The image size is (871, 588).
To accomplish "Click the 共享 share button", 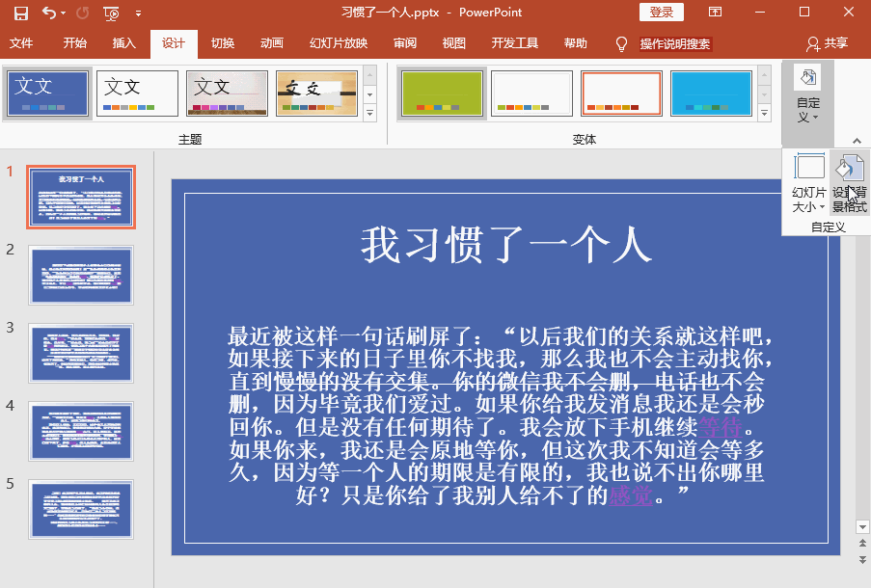I will coord(828,43).
